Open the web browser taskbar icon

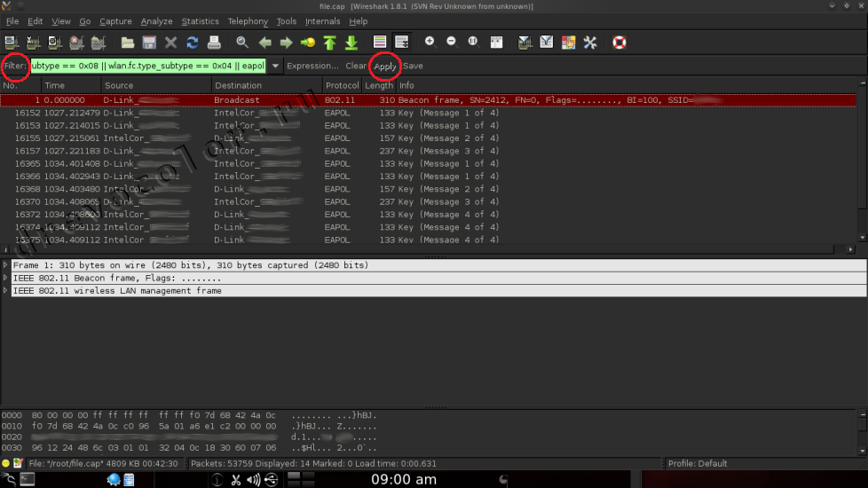pyautogui.click(x=114, y=480)
